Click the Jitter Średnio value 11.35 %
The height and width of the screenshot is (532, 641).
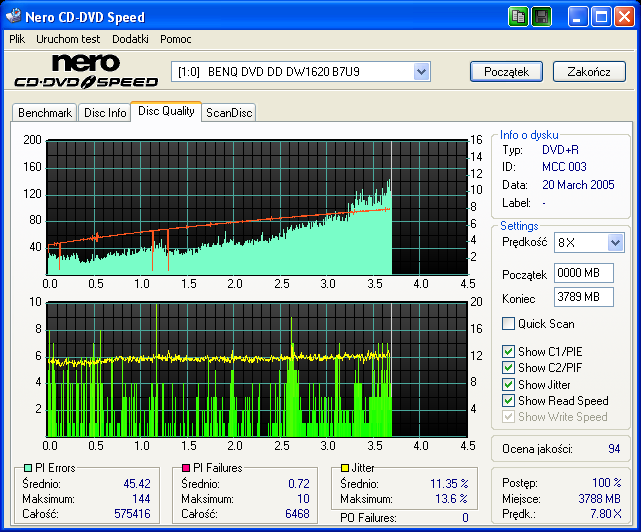pos(449,484)
